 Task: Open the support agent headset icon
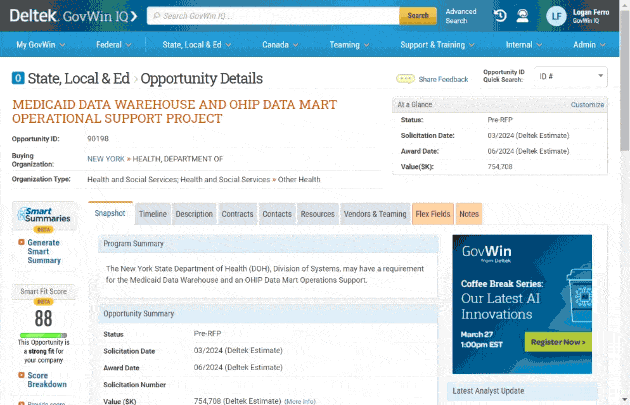pyautogui.click(x=522, y=16)
